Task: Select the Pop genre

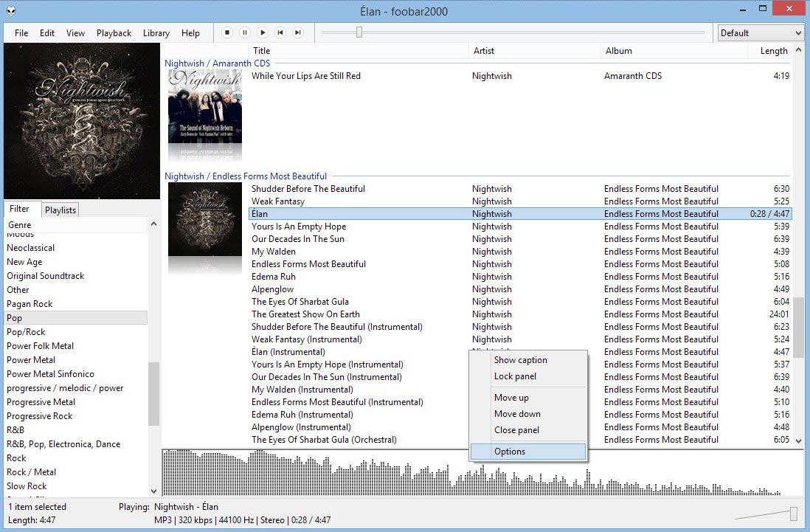Action: click(75, 317)
